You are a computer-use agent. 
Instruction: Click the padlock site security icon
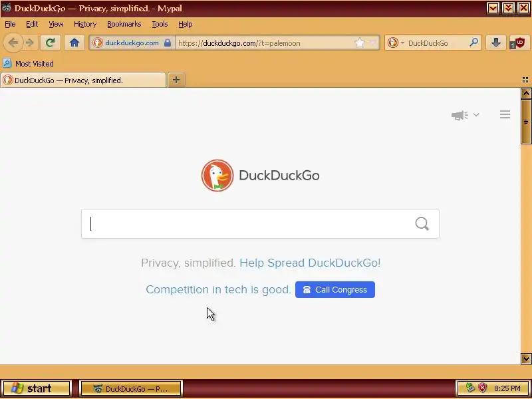[x=168, y=43]
